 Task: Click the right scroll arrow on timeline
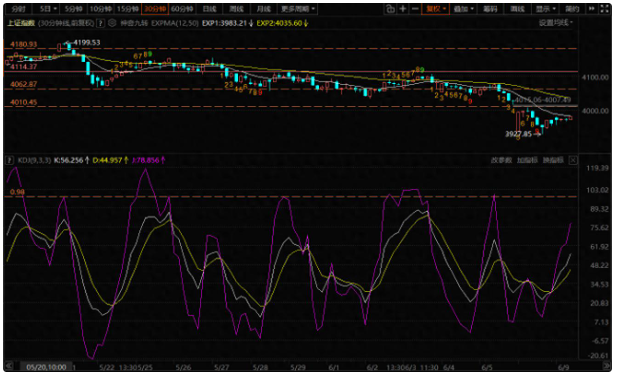coord(607,366)
